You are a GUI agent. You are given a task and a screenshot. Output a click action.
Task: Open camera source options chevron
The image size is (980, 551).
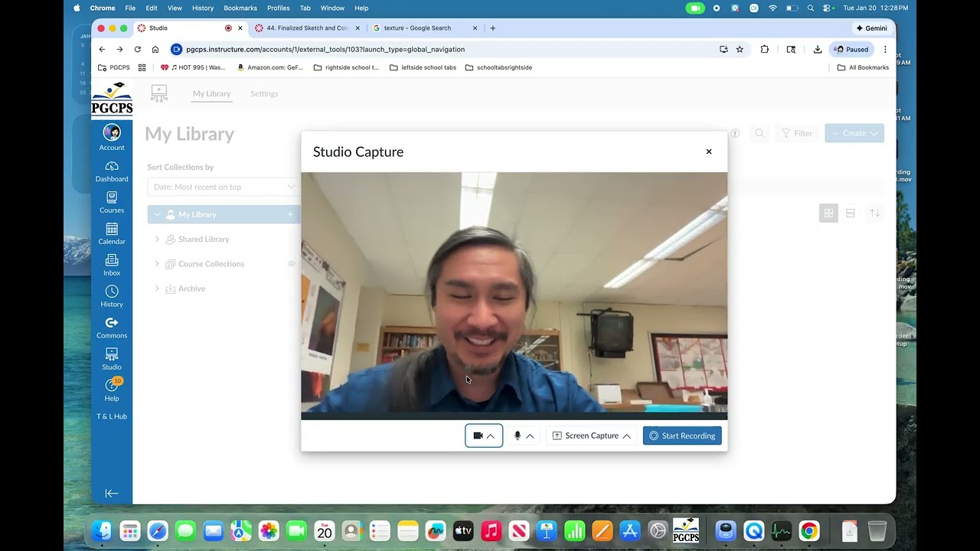click(x=491, y=435)
